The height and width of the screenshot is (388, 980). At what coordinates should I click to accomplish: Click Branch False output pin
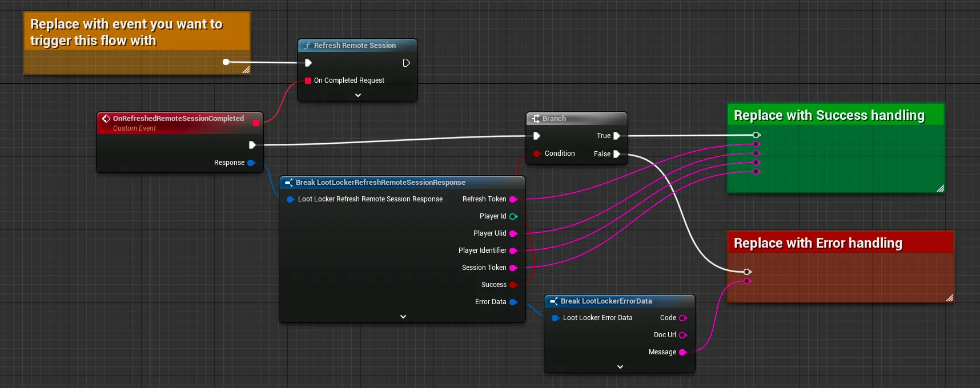tap(617, 154)
